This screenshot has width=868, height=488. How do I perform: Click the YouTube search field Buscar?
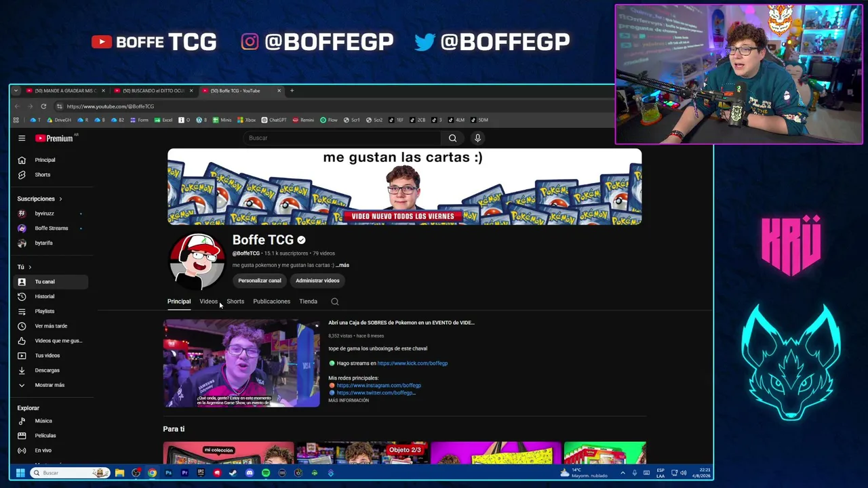click(342, 138)
